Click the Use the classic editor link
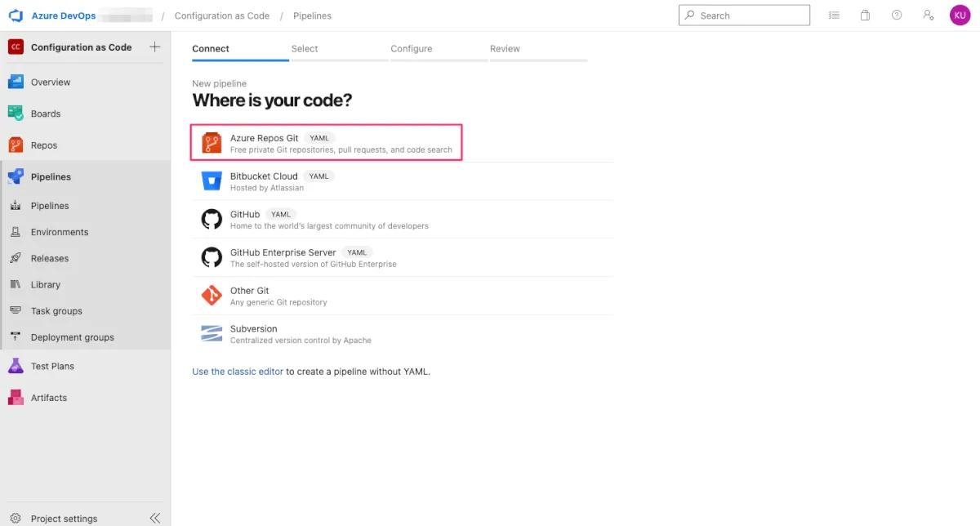This screenshot has width=980, height=526. [238, 372]
